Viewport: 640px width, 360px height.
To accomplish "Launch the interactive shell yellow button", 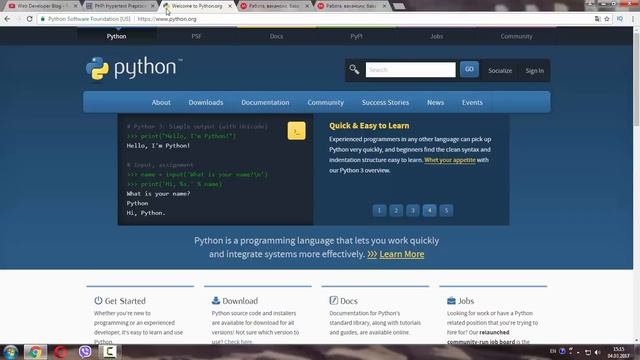I will [x=296, y=131].
